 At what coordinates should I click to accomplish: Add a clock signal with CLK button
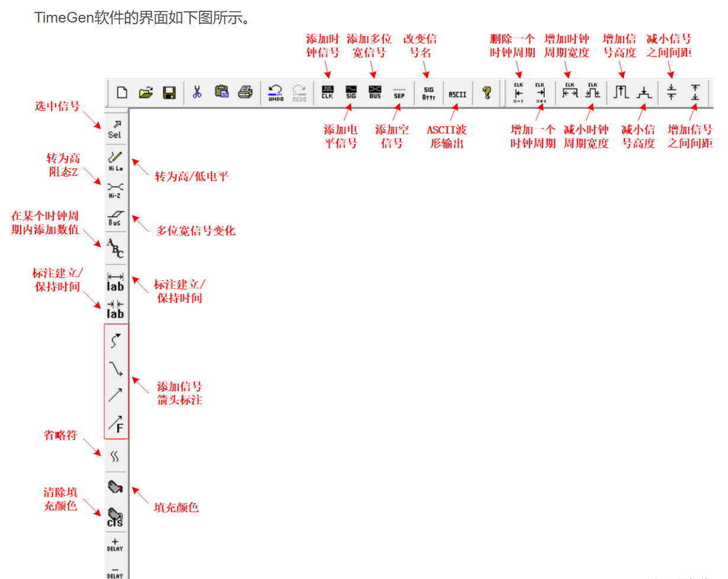coord(328,92)
